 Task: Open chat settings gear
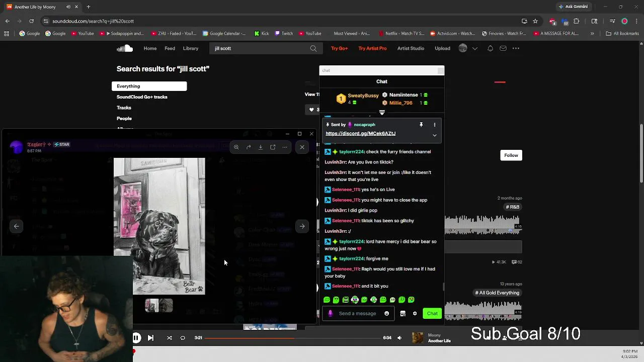[x=415, y=313]
